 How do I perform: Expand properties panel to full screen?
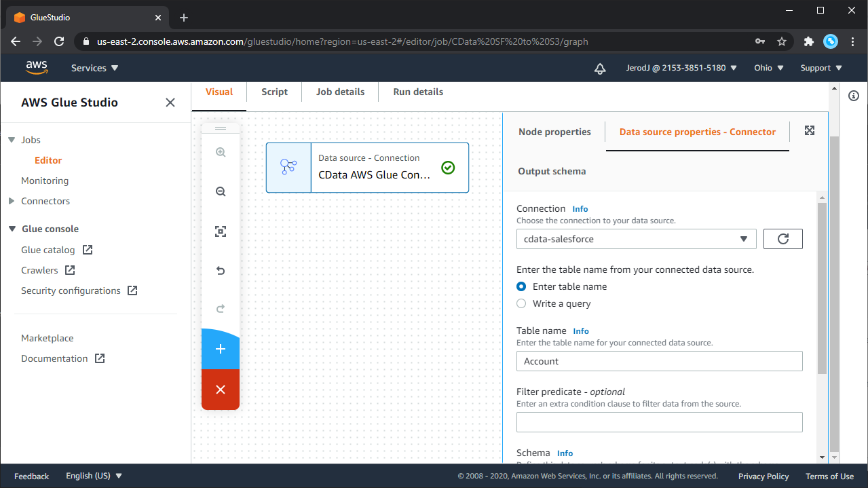point(809,130)
